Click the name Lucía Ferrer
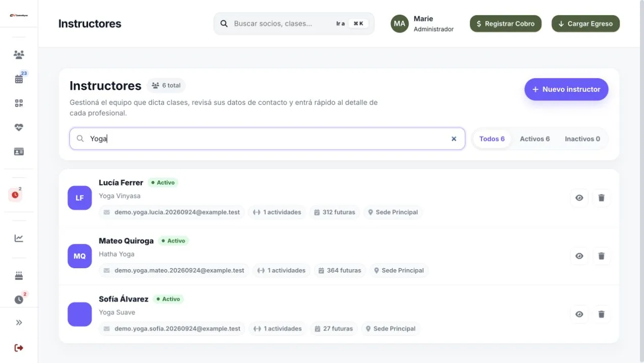 (121, 183)
